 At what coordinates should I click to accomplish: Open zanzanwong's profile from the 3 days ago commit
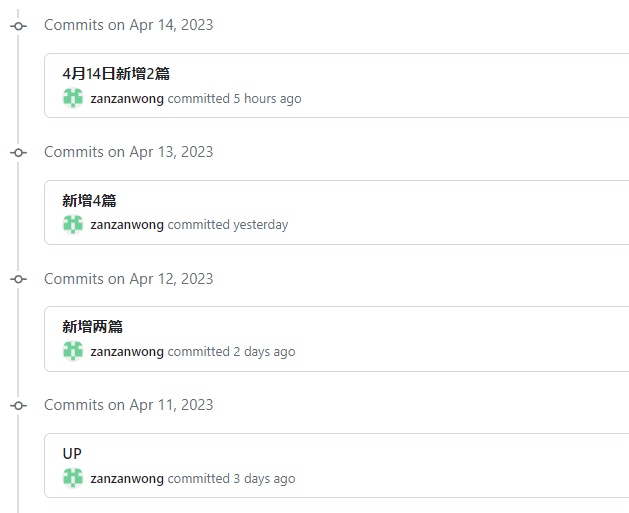(127, 479)
